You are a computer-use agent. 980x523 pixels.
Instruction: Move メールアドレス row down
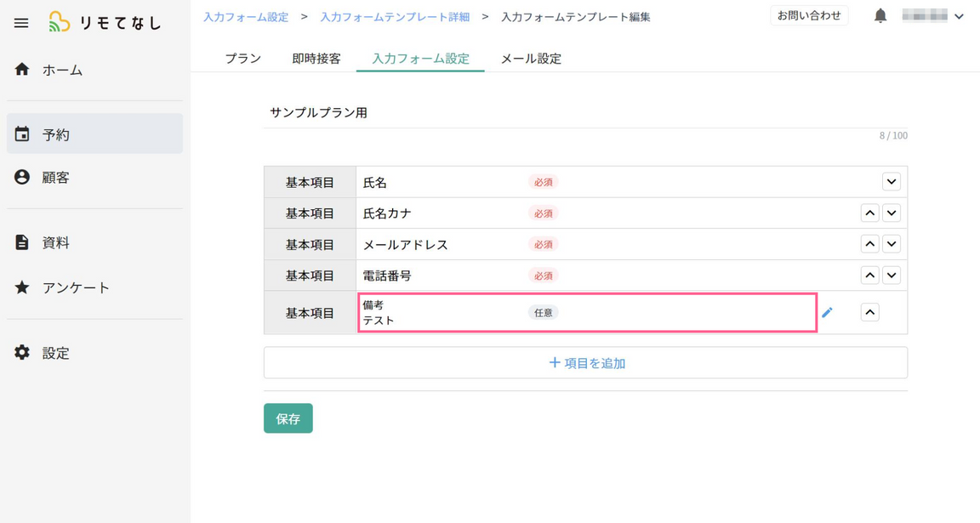click(x=891, y=245)
